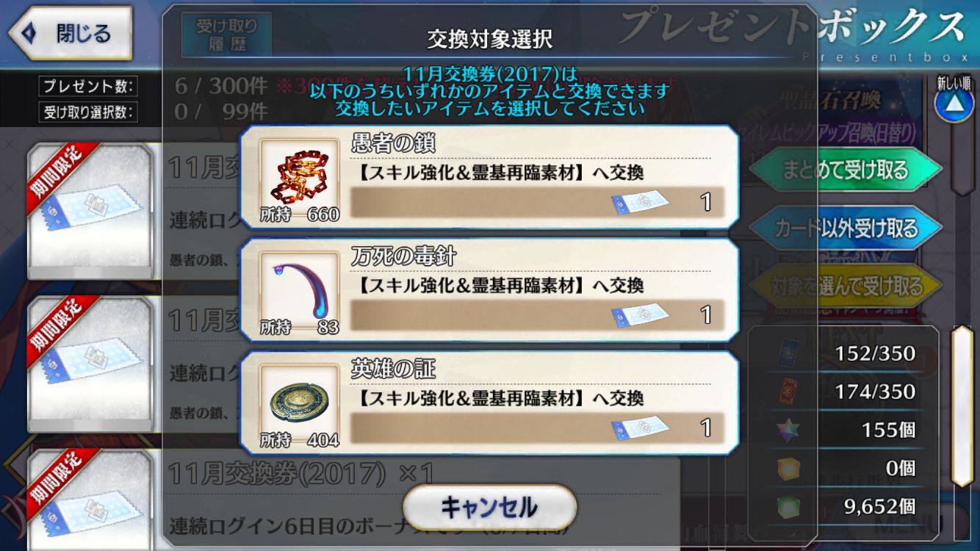Click the green cube mana prism icon
Screen dimensions: 980x551
(788, 506)
